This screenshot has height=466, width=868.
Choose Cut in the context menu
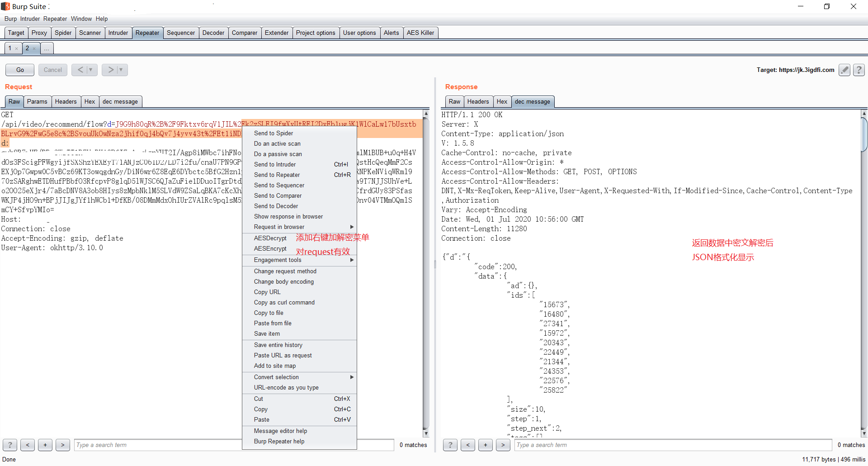coord(299,399)
